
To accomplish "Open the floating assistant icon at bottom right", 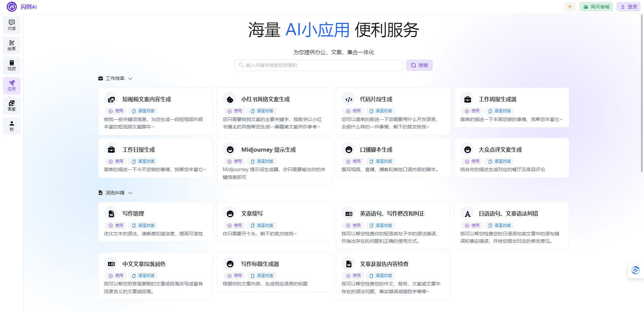I will point(635,270).
